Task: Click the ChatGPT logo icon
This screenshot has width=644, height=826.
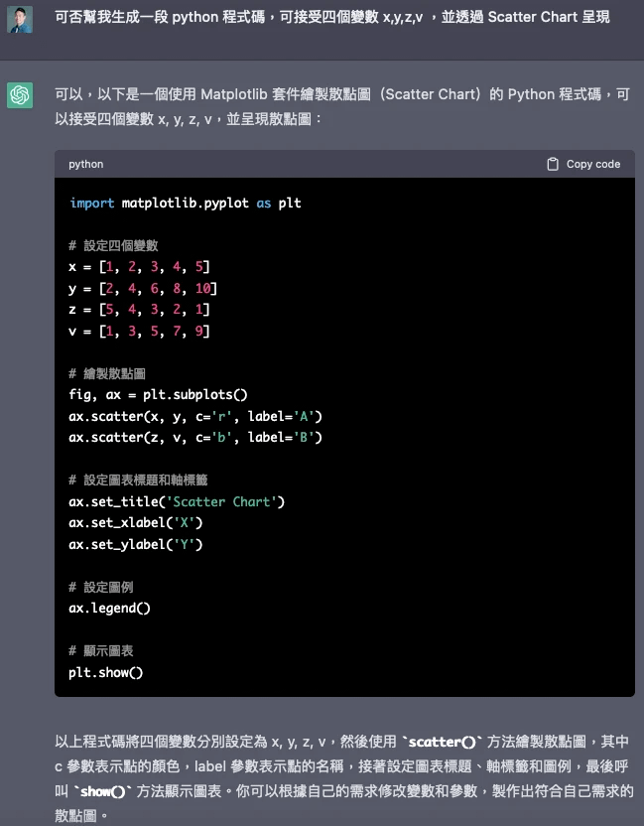Action: click(20, 95)
